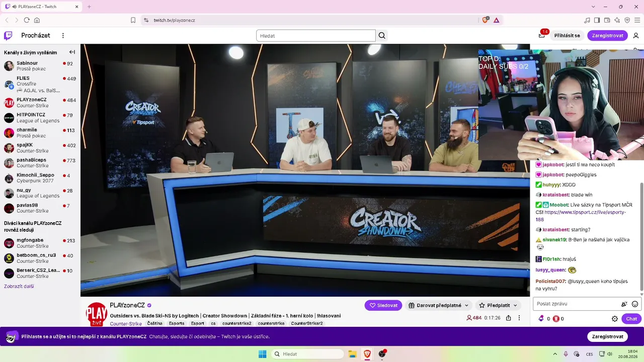Click Zaregistrovat in the top bar
644x362 pixels.
(607, 36)
